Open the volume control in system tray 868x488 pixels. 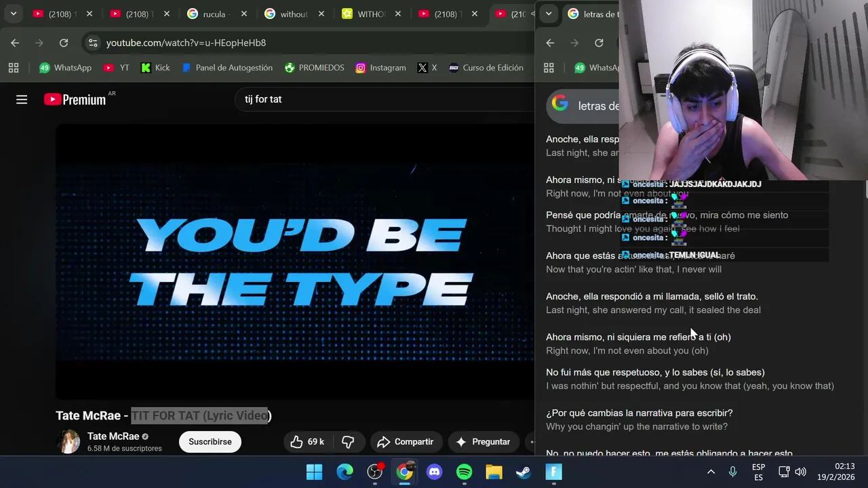click(801, 472)
